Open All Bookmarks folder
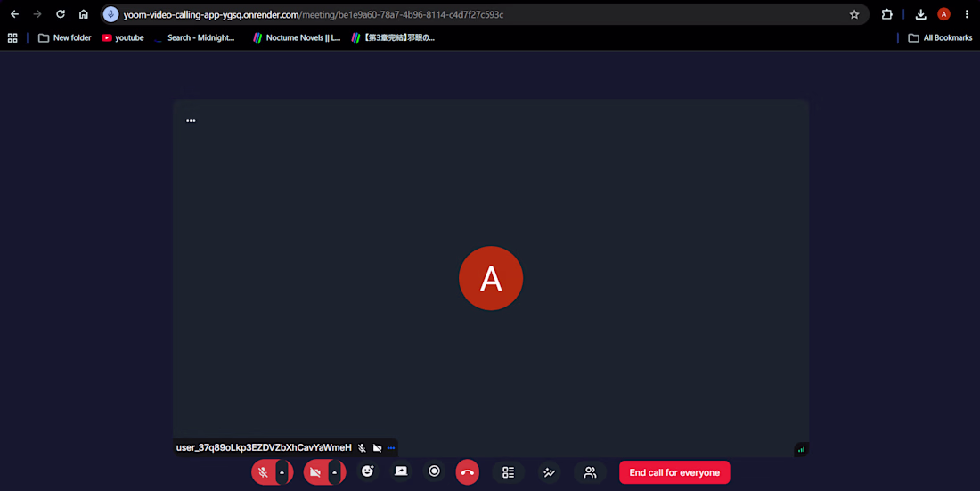The height and width of the screenshot is (491, 980). pos(940,38)
